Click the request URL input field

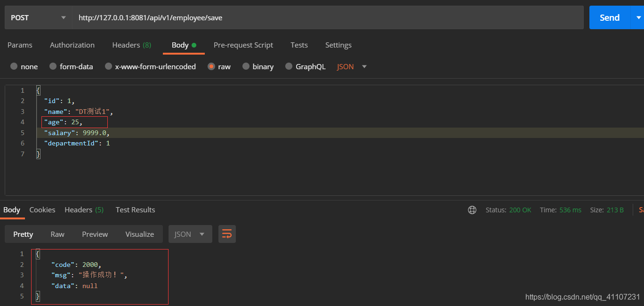tap(328, 18)
